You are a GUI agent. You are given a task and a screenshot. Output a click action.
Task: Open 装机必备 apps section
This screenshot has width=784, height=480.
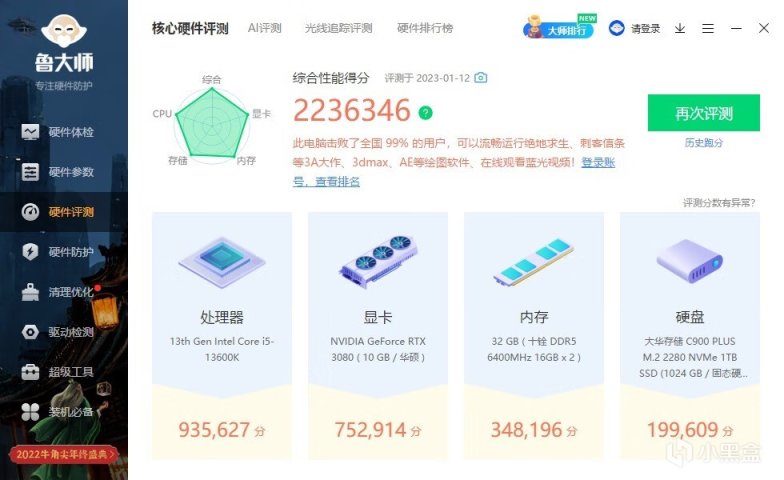(x=58, y=412)
